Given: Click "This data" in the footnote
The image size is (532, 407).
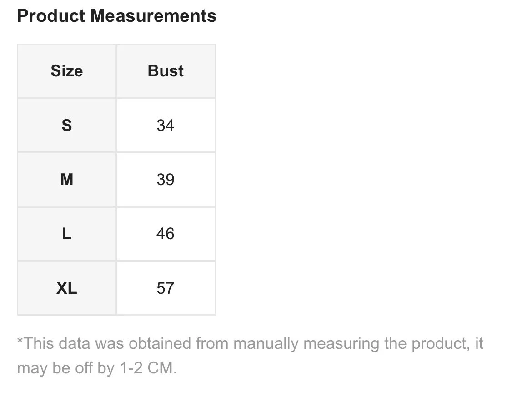Looking at the screenshot, I should tap(57, 343).
